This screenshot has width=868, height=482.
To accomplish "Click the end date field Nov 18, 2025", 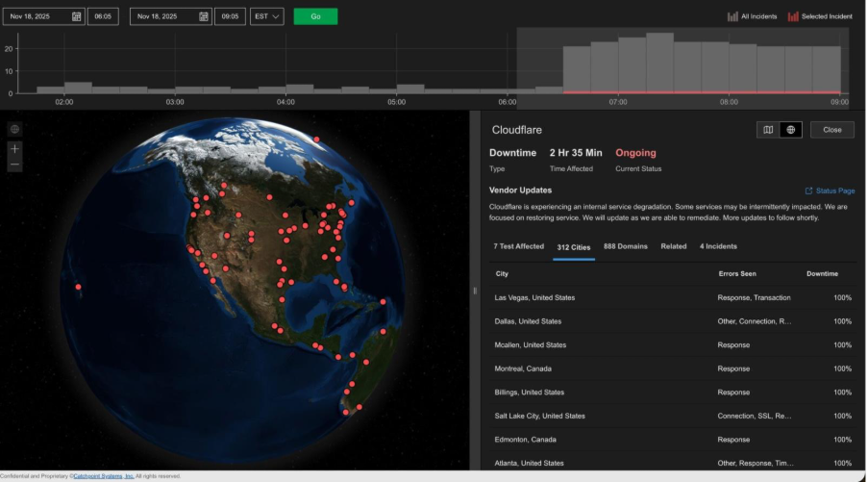I will click(x=170, y=16).
